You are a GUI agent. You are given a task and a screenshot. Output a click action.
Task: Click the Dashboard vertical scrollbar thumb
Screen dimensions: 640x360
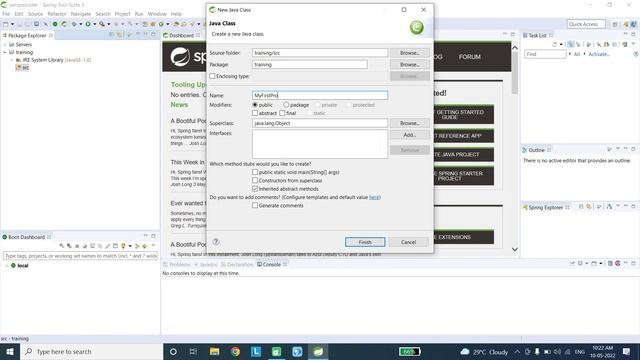[x=515, y=73]
